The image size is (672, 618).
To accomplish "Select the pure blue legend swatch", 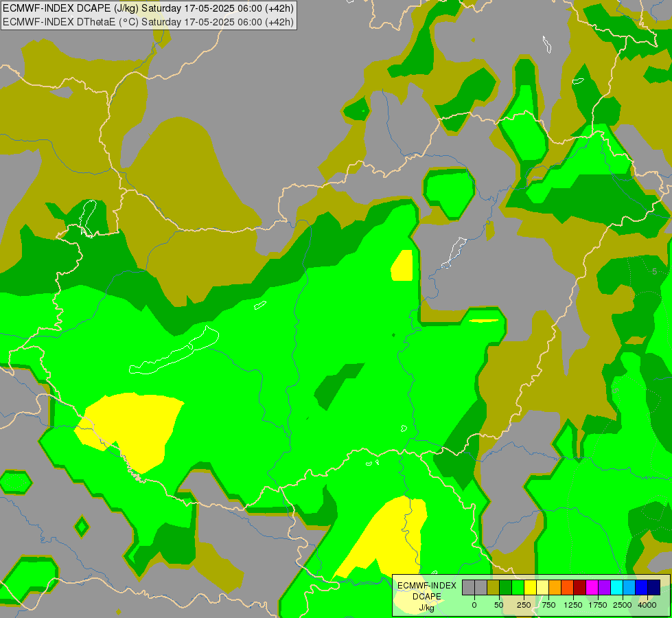I will pyautogui.click(x=642, y=587).
